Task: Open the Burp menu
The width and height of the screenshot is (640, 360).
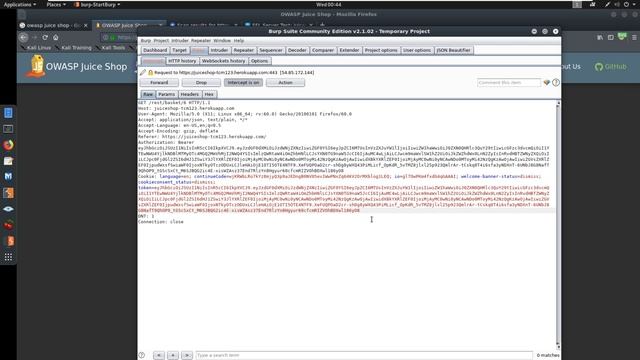Action: point(146,41)
